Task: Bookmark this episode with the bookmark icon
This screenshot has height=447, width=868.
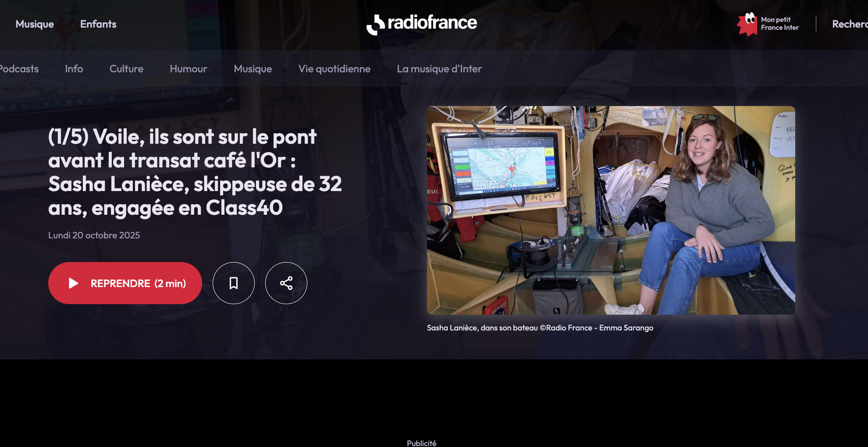Action: 234,283
